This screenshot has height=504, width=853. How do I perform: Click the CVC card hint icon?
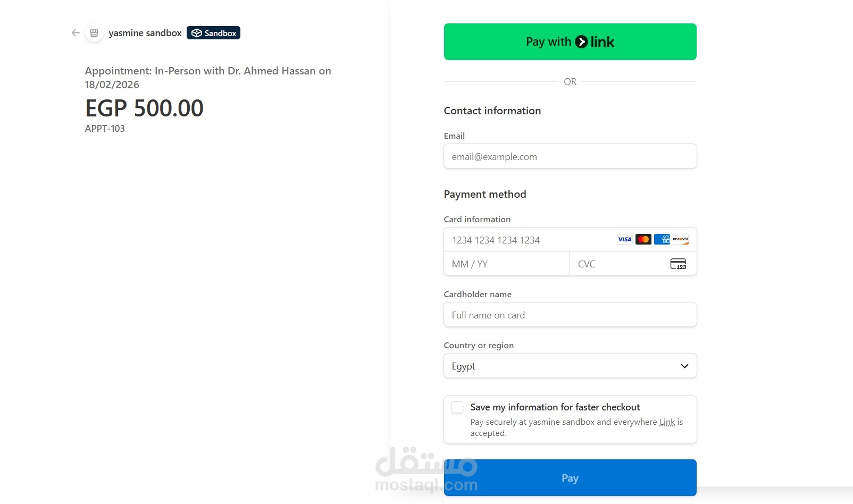pos(678,264)
